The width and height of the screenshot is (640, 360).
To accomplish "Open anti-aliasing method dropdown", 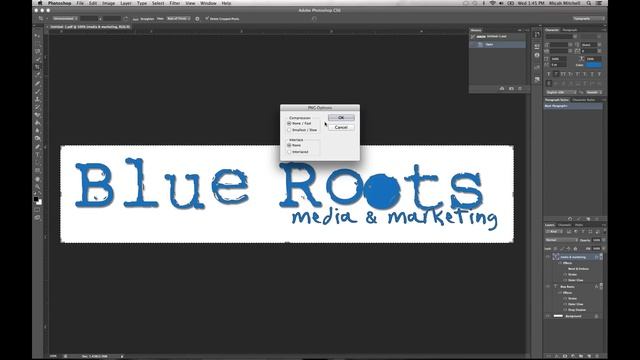I will coord(594,92).
